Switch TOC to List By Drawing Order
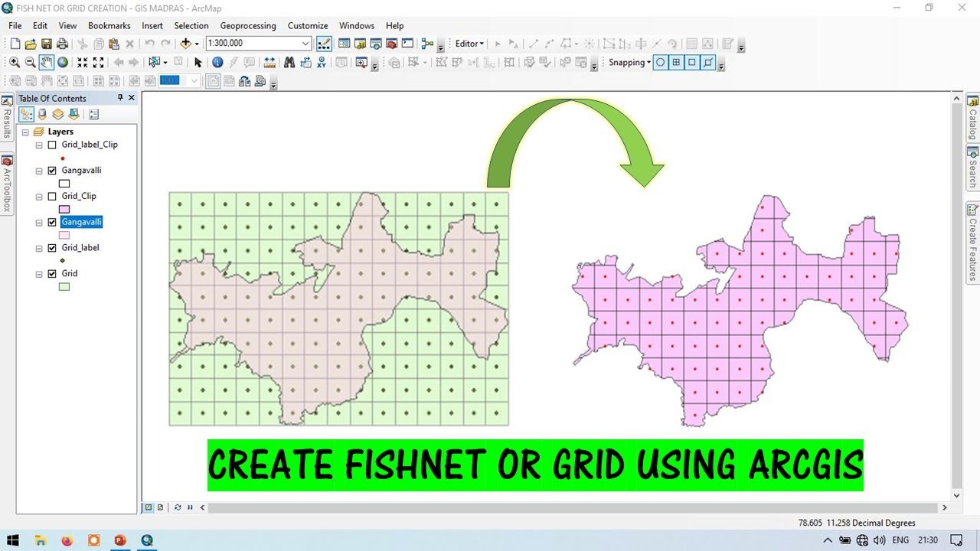The width and height of the screenshot is (980, 551). [x=27, y=114]
